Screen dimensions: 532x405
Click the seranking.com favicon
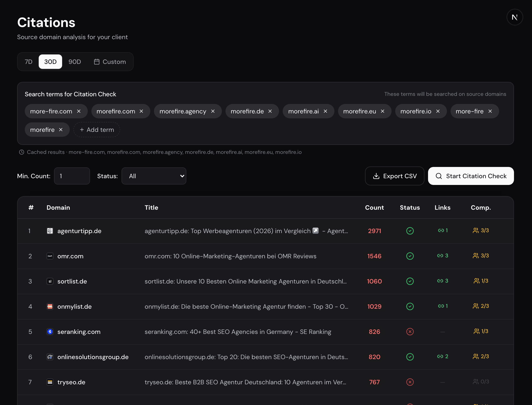tap(50, 332)
